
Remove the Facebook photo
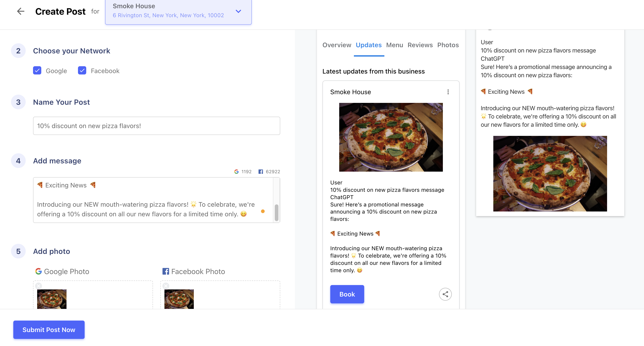pos(166,286)
